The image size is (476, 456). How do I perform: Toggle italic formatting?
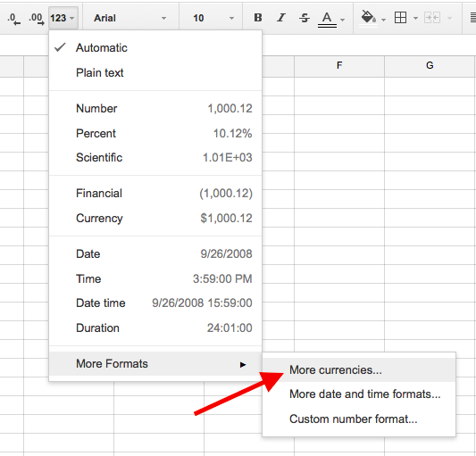point(281,18)
